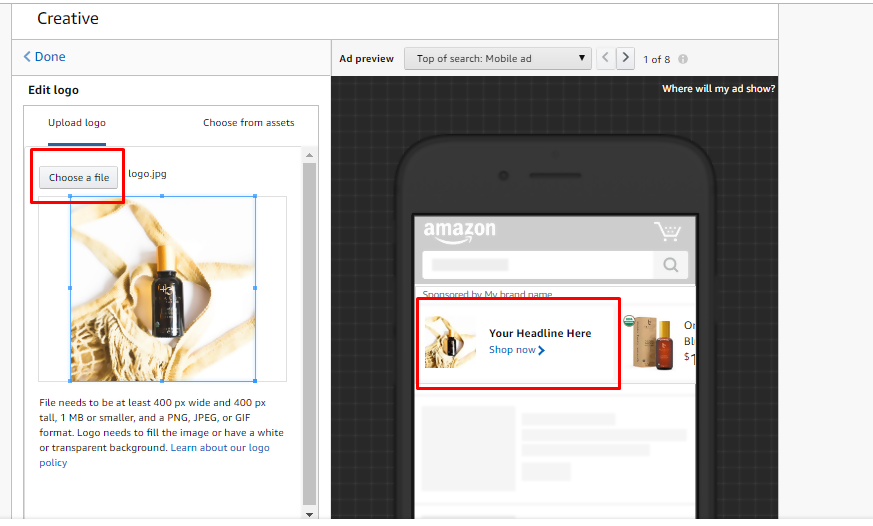Go to the next ad preview

click(625, 58)
